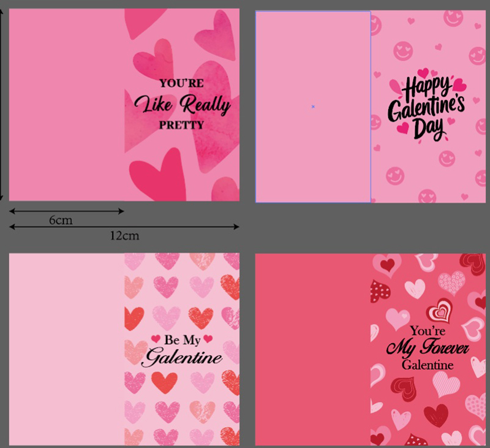Screen dimensions: 490x448
Task: Click the pale pink blank panel of third card
Action: click(66, 349)
